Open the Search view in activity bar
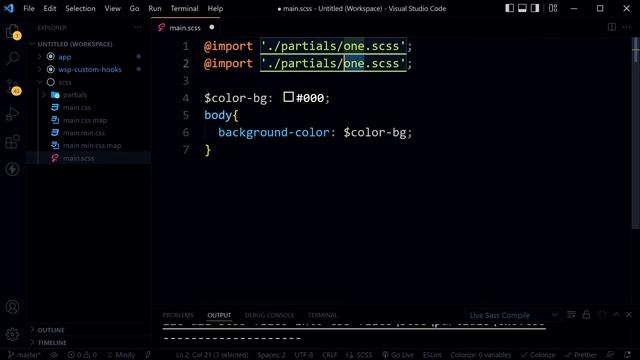The width and height of the screenshot is (640, 360). (13, 58)
